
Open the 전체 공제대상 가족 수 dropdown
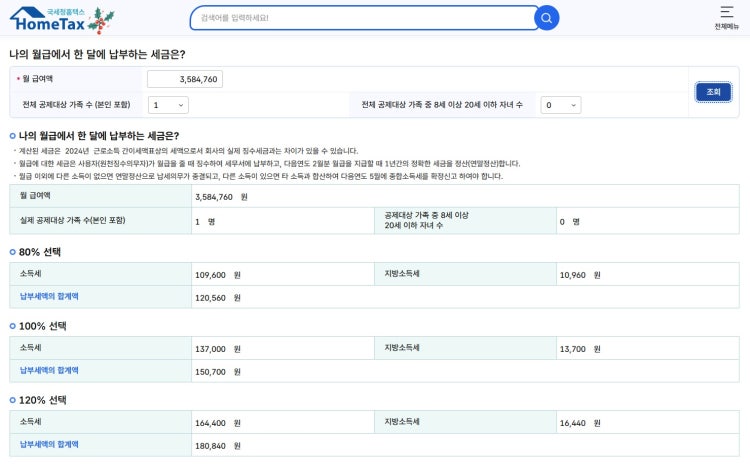[x=168, y=105]
